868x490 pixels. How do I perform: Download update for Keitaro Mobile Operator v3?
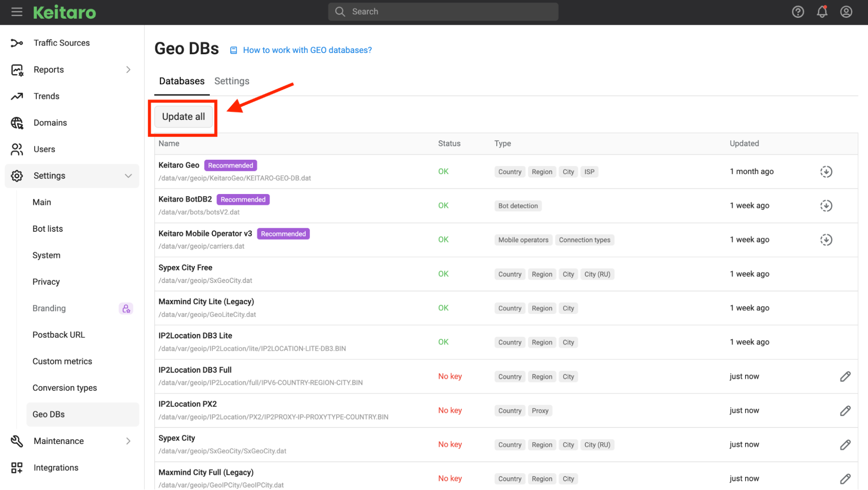click(x=826, y=240)
